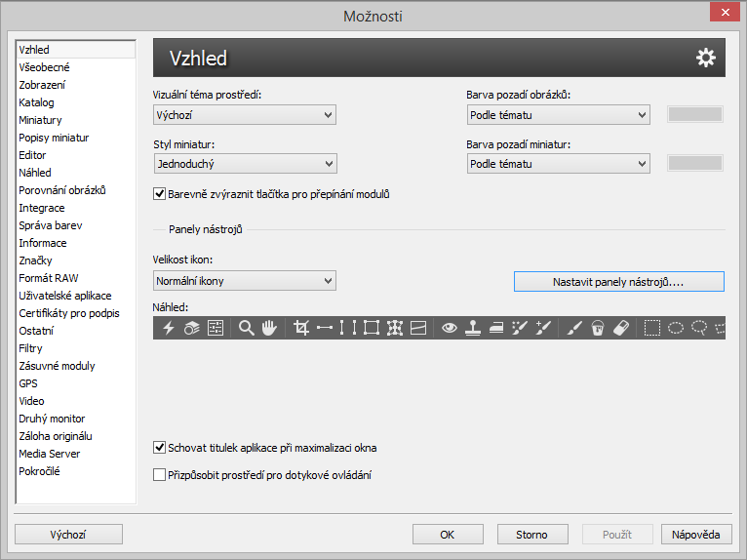Select Katalog in the settings list
This screenshot has width=747, height=560.
coord(37,102)
